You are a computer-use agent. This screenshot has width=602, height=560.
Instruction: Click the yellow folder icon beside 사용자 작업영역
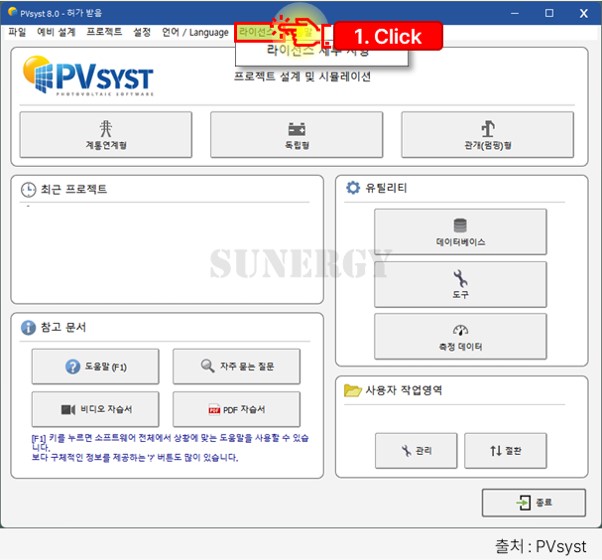coord(352,390)
